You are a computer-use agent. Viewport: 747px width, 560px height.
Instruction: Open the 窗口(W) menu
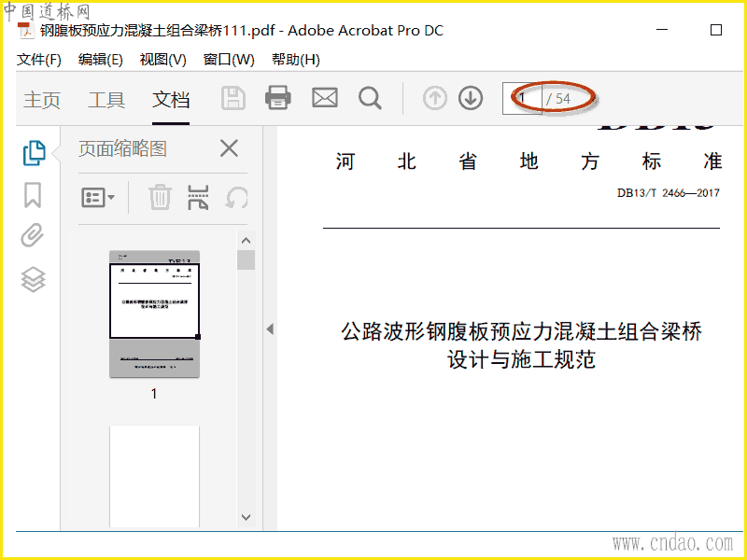[229, 60]
